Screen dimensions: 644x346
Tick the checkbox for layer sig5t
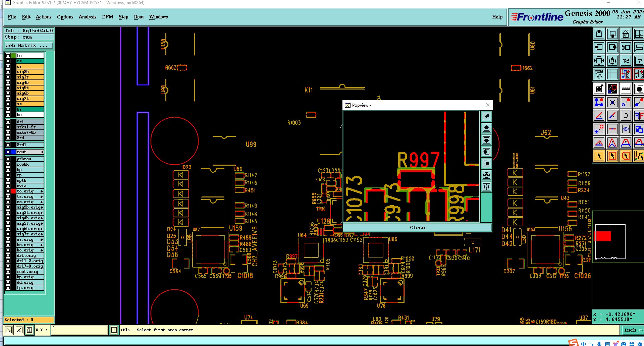[x=8, y=88]
